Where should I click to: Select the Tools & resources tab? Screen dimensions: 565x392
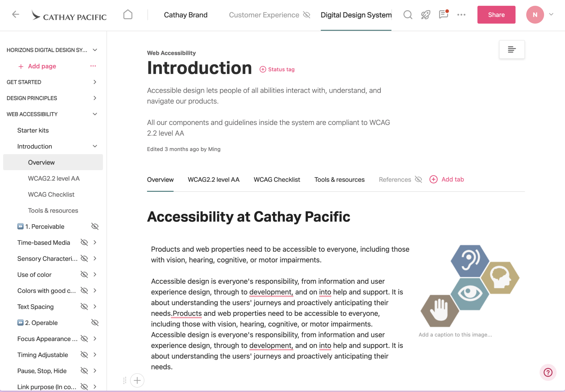coord(339,179)
